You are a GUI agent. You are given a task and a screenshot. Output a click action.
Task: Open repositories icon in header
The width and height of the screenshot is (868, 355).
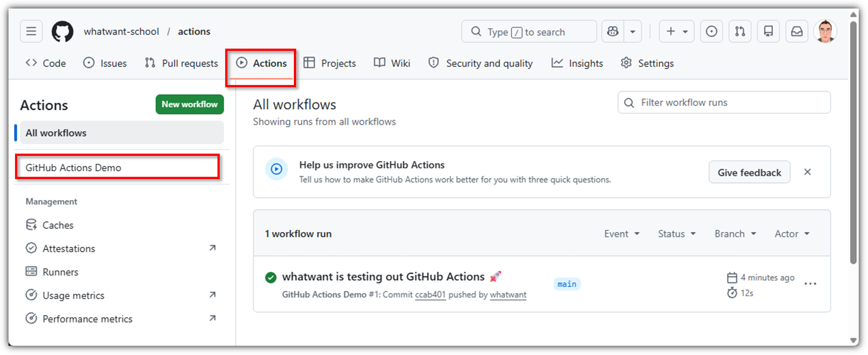[x=768, y=31]
